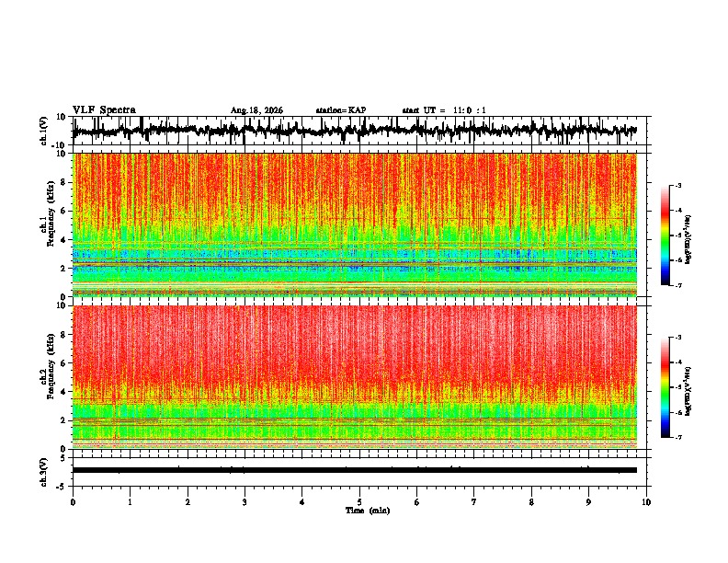728x563 pixels.
Task: Click the station=KAP label
Action: 341,110
